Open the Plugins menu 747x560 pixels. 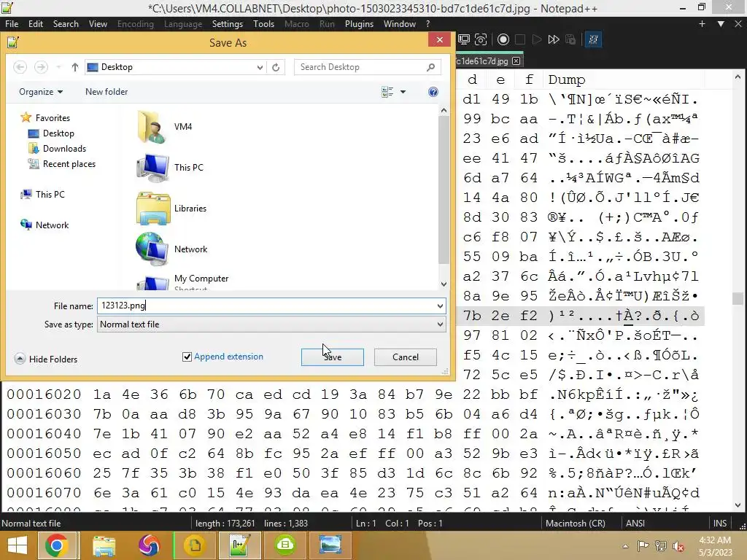tap(359, 24)
